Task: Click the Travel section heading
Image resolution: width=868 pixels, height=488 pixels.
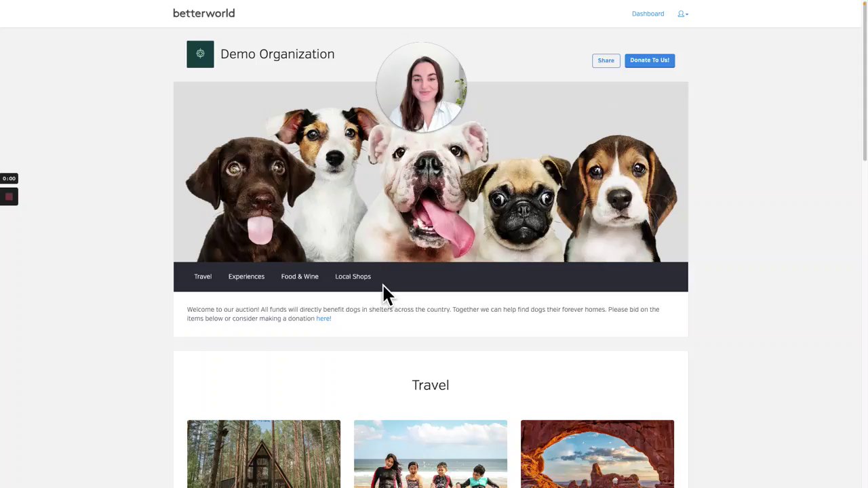Action: 431,385
